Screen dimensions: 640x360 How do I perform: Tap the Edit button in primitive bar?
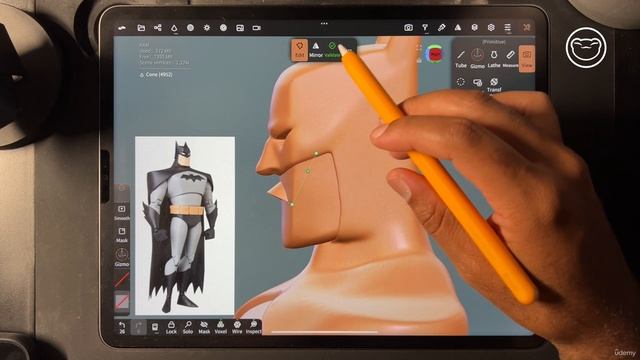[300, 50]
